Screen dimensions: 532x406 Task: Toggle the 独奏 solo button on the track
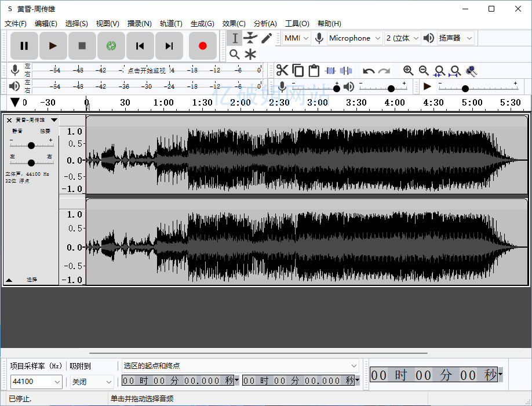pos(45,131)
